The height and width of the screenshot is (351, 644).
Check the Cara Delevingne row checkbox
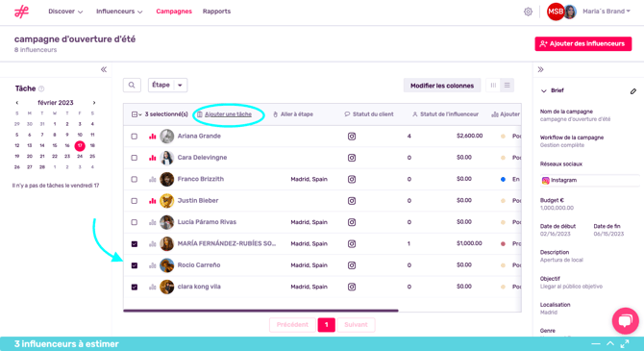tap(135, 158)
